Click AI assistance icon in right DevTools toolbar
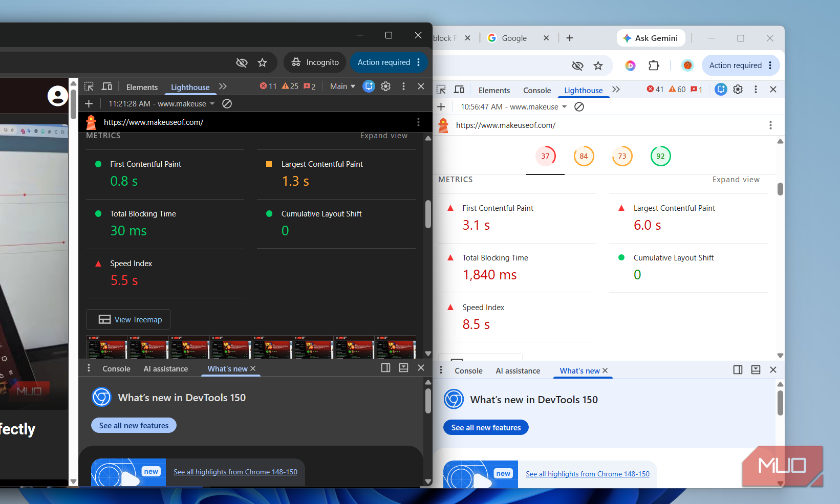 [x=721, y=90]
